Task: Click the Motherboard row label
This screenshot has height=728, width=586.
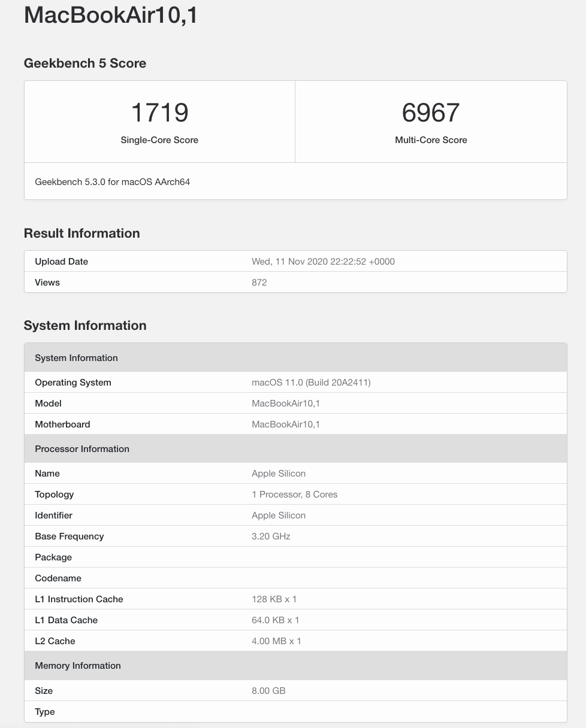Action: click(x=62, y=424)
